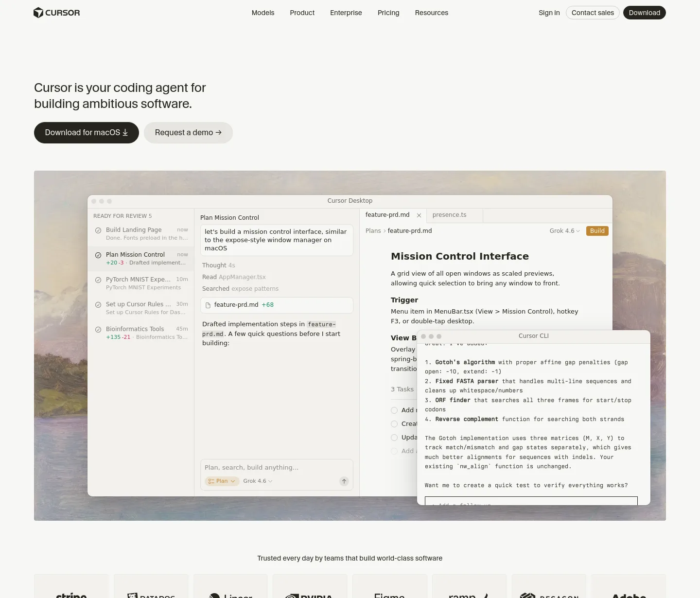The width and height of the screenshot is (700, 598).
Task: Switch to the presence.ts tab
Action: click(455, 215)
